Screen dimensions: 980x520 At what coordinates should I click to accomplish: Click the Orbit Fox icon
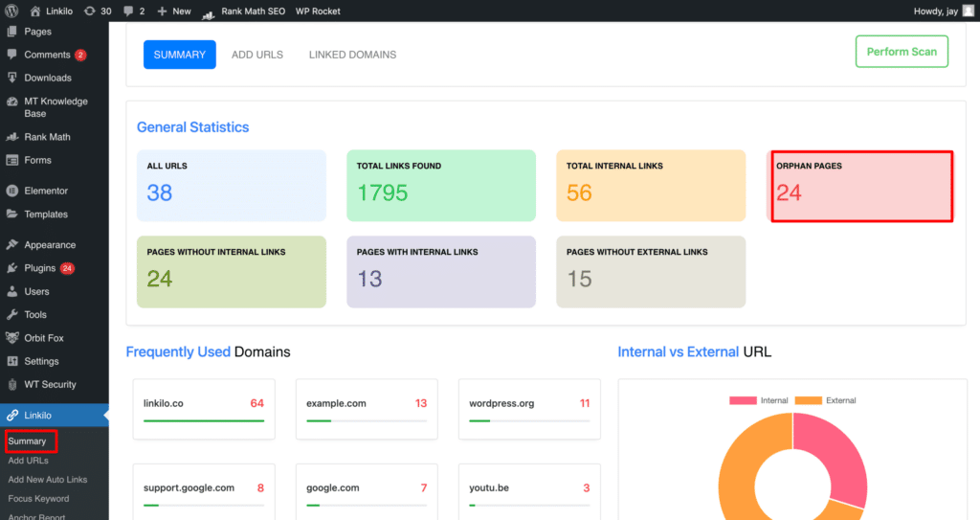11,338
